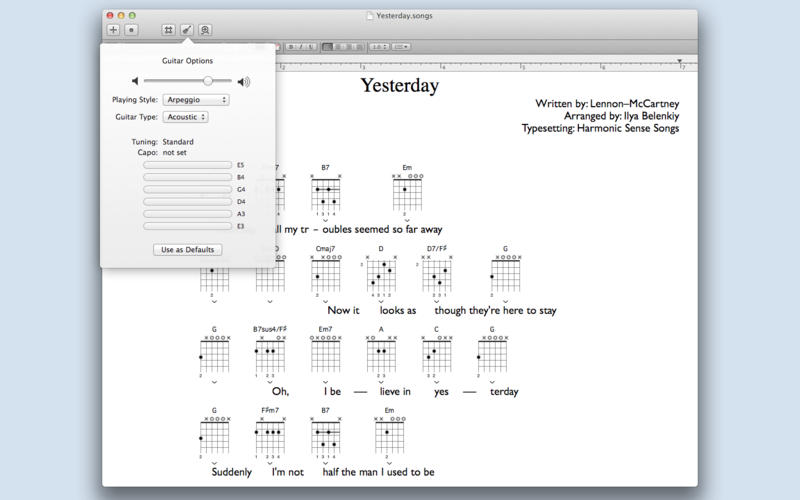The width and height of the screenshot is (800, 500).
Task: Select the C chord diagram
Action: tap(437, 353)
